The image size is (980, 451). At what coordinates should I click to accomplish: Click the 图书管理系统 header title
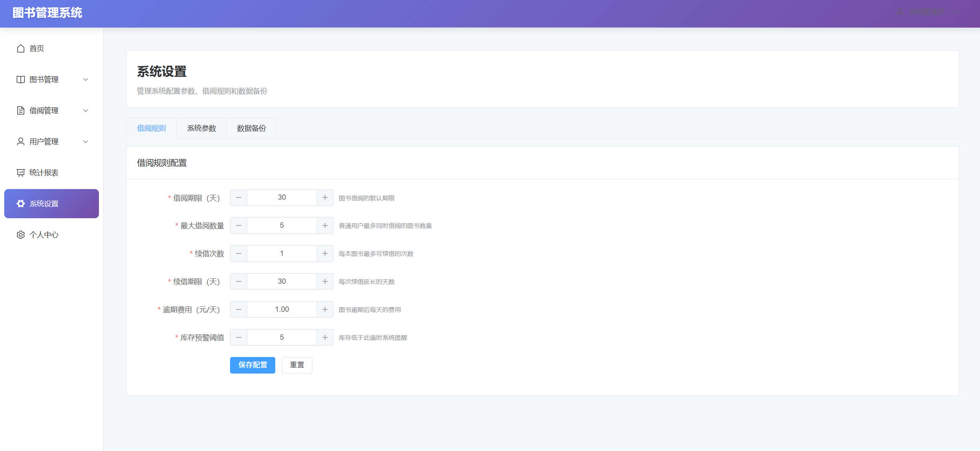[47, 13]
